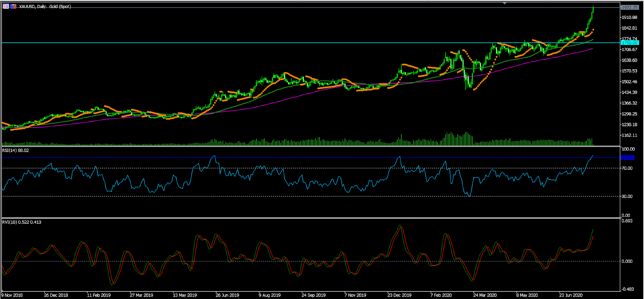The width and height of the screenshot is (644, 299).
Task: Click the date label 13 May 2019
Action: pos(185,295)
